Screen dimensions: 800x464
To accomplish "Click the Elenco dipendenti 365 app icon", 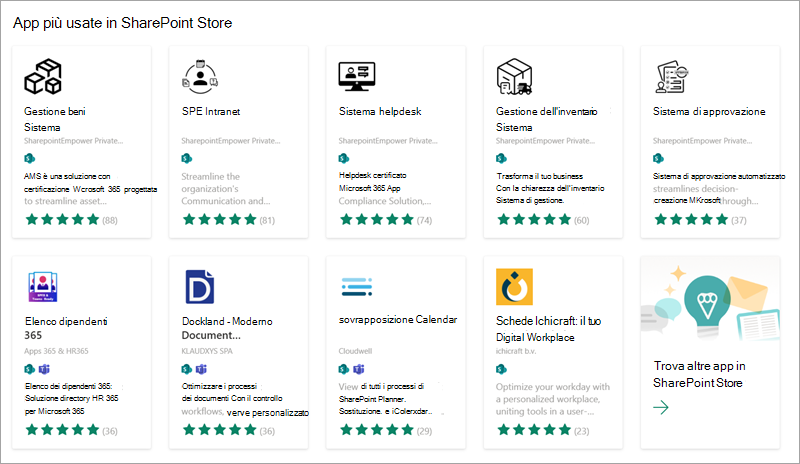I will click(x=43, y=287).
